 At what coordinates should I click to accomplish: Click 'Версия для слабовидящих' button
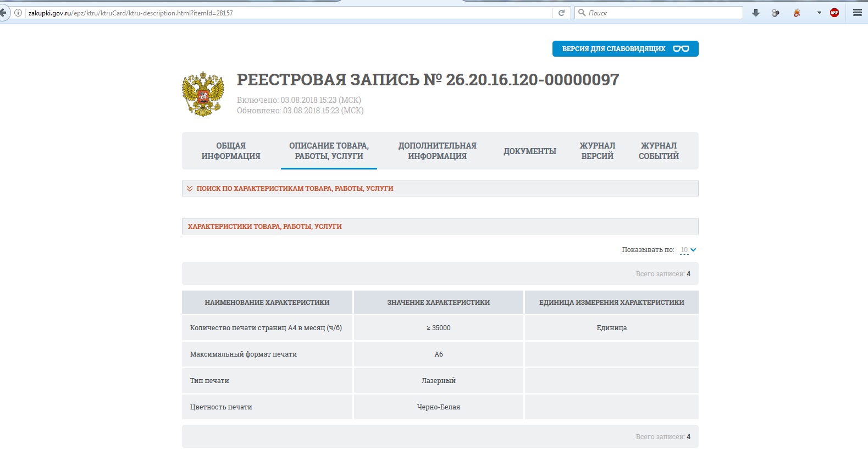click(x=625, y=48)
